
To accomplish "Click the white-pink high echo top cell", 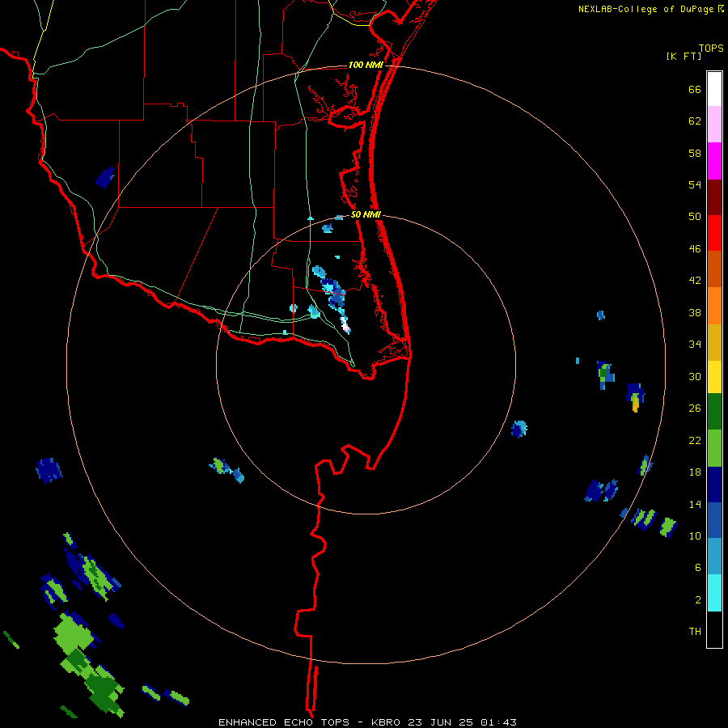I will (345, 324).
